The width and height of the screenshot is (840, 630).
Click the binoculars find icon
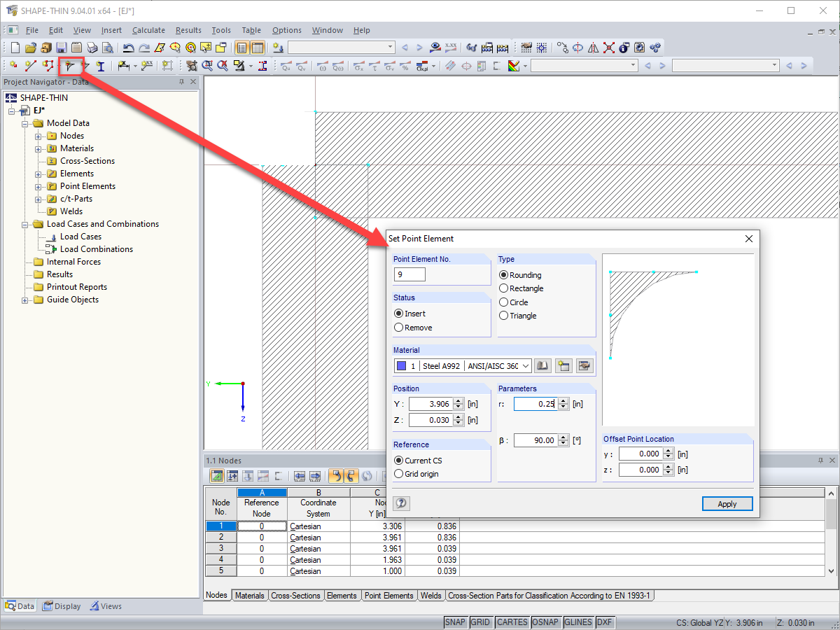[x=472, y=48]
